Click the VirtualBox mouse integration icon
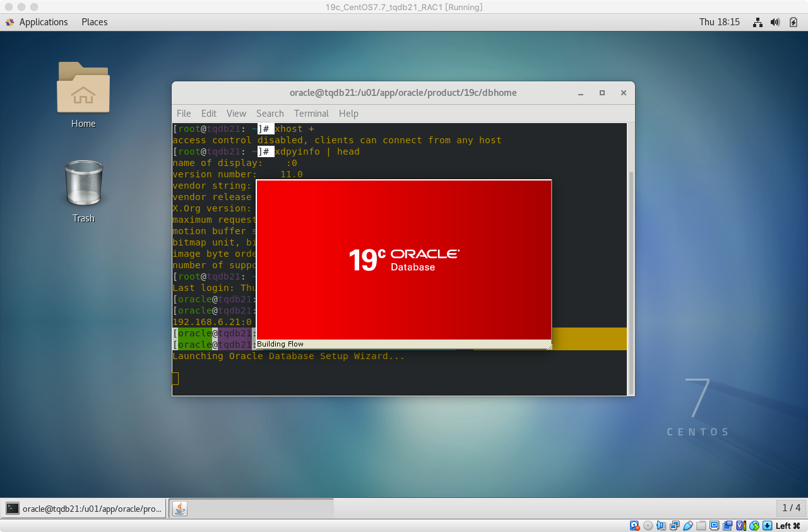This screenshot has height=532, width=808. 754,526
